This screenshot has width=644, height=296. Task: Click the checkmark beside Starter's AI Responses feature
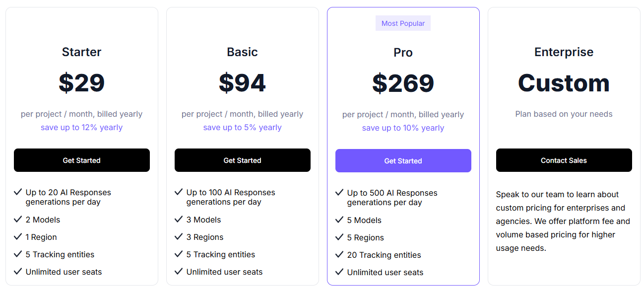click(x=18, y=192)
